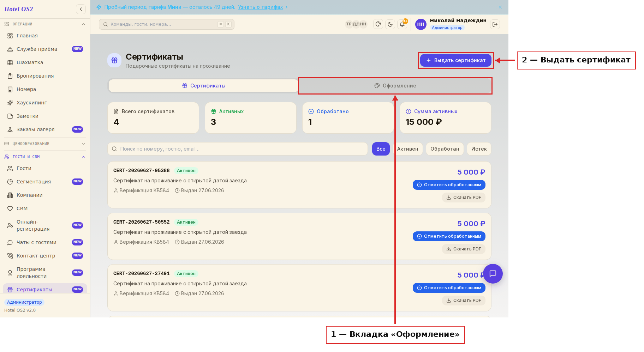Viewport: 644px width, 352px height.
Task: Open Компании page
Action: tap(45, 195)
